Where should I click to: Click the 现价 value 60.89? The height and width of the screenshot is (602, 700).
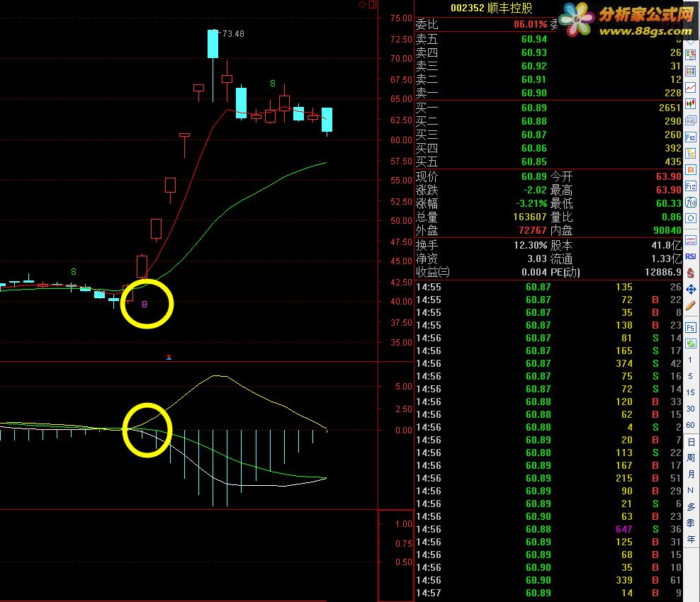534,177
